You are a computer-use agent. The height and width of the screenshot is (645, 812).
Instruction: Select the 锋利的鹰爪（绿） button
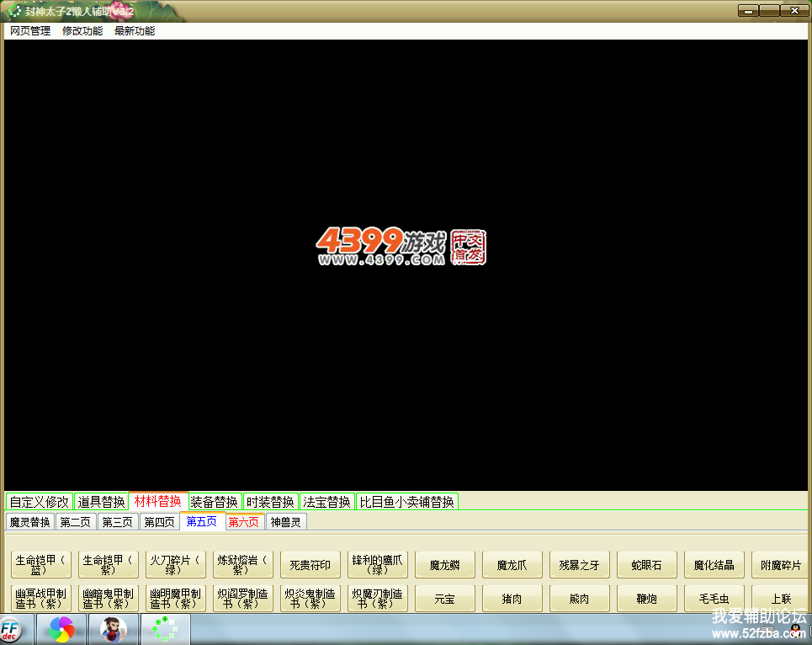point(378,565)
